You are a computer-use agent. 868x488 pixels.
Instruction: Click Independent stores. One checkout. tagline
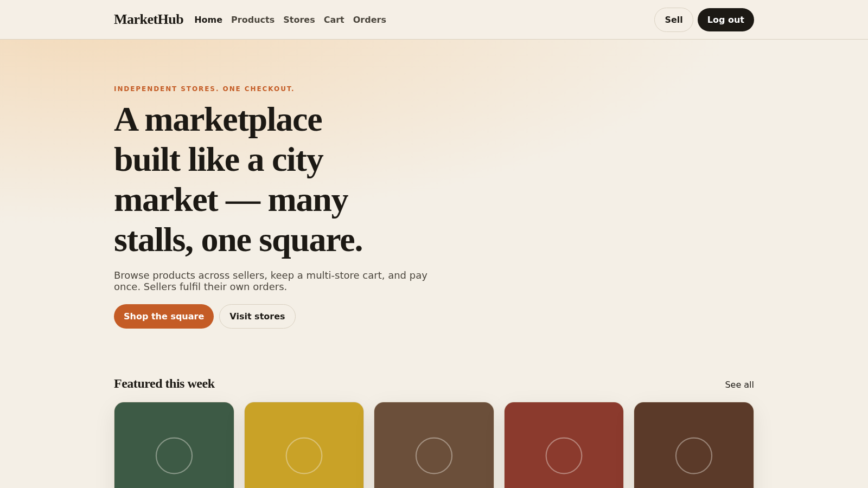(x=204, y=89)
